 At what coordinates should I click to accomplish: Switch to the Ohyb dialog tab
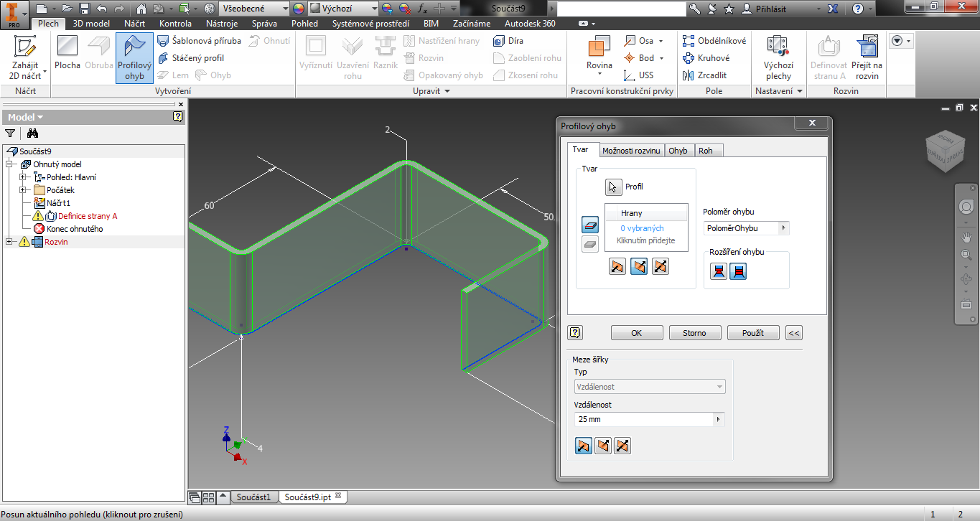(678, 151)
